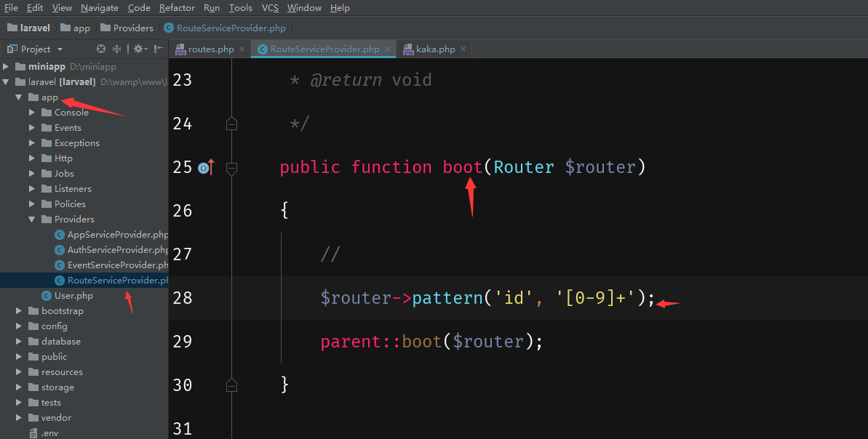This screenshot has width=868, height=439.
Task: Expand the bootstrap folder
Action: pos(19,311)
